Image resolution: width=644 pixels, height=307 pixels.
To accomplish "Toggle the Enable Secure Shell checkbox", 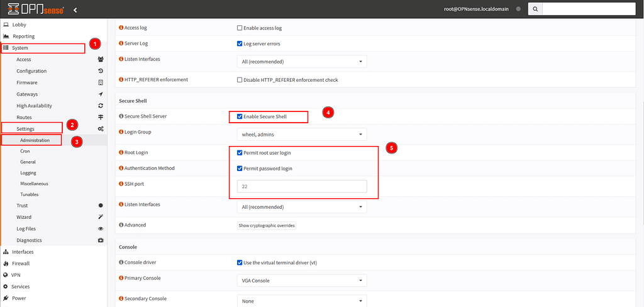I will pos(240,116).
